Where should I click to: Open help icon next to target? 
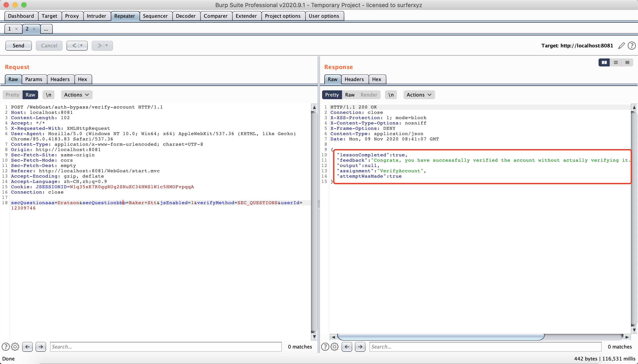[632, 46]
